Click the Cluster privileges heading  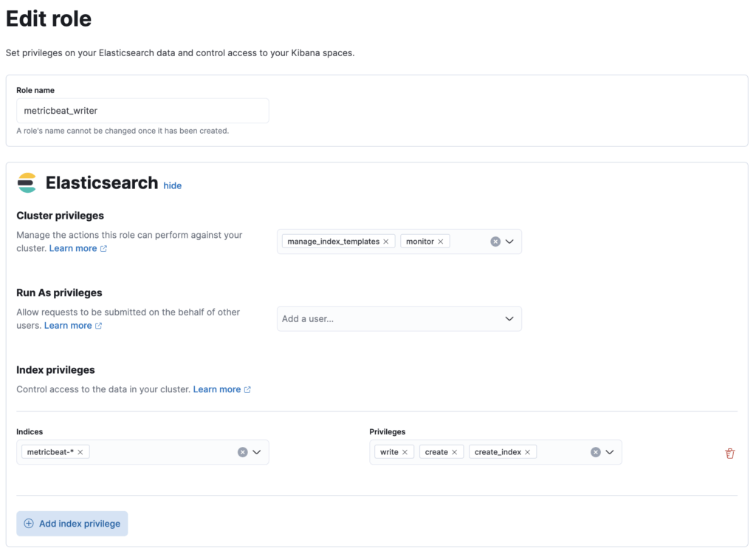click(61, 216)
